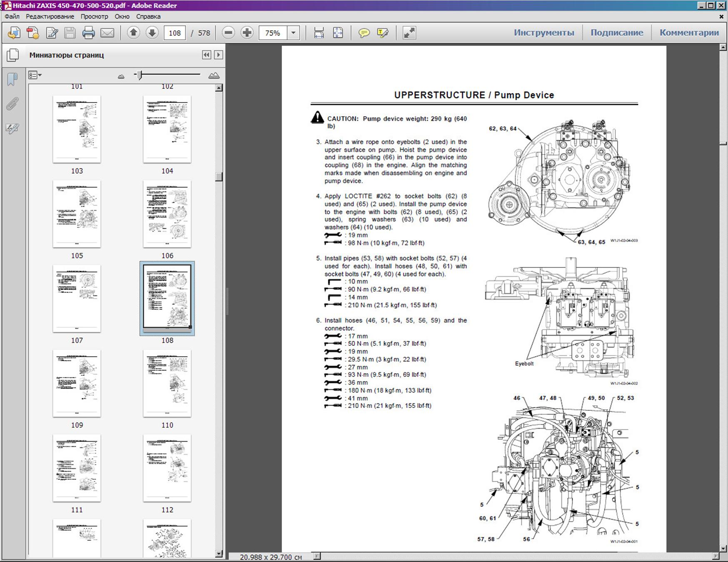Viewport: 728px width, 562px height.
Task: Open thumbnails panel options dropdown
Action: pos(35,75)
